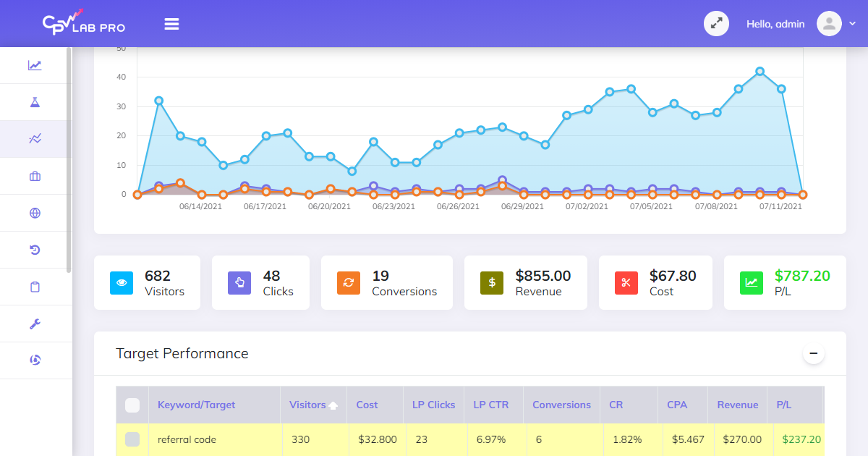Image resolution: width=868 pixels, height=456 pixels.
Task: Select the globe icon in sidebar
Action: pos(35,213)
